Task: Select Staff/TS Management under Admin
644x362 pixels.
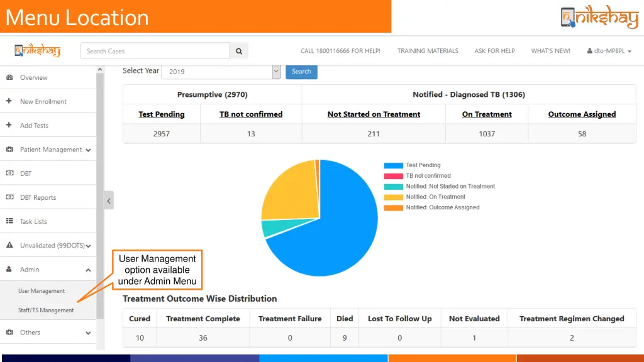Action: [46, 310]
